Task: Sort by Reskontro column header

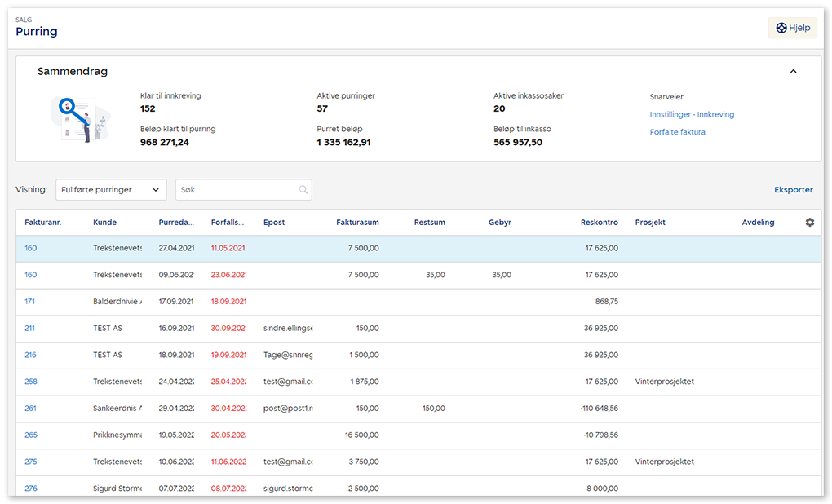Action: pos(599,223)
